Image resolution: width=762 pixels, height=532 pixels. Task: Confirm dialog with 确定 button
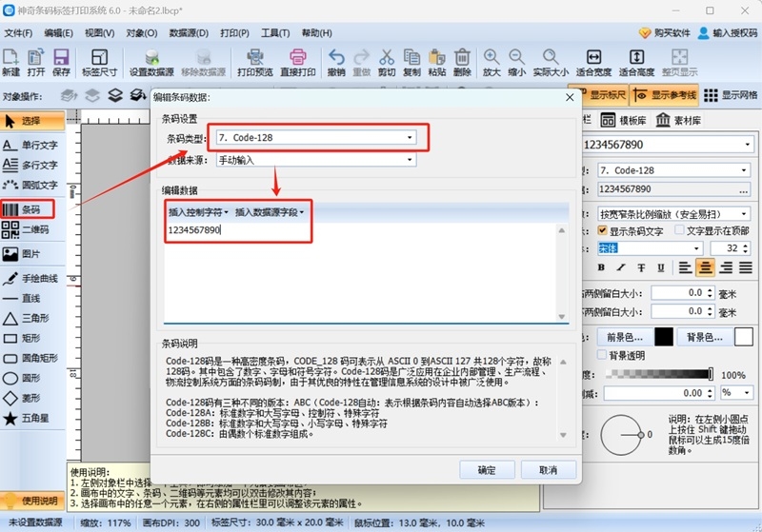(487, 470)
